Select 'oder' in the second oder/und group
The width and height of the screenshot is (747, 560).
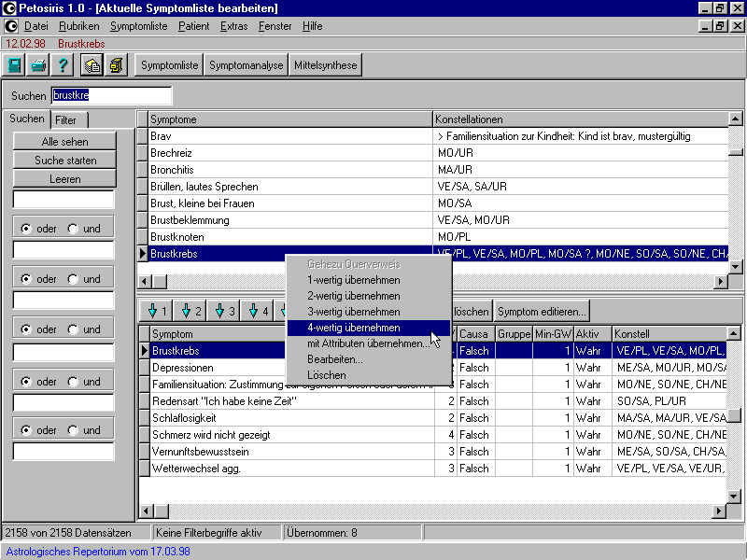coord(26,279)
